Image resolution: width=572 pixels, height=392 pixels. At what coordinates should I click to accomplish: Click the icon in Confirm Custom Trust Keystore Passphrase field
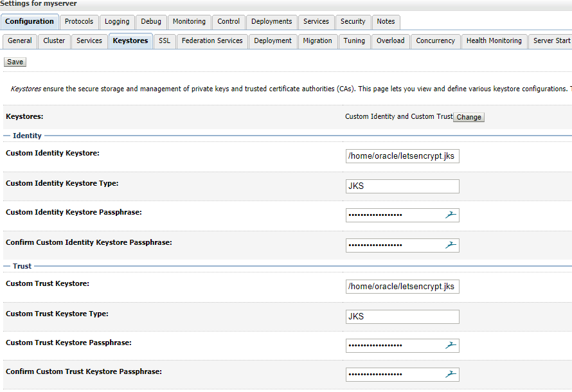[x=451, y=374]
